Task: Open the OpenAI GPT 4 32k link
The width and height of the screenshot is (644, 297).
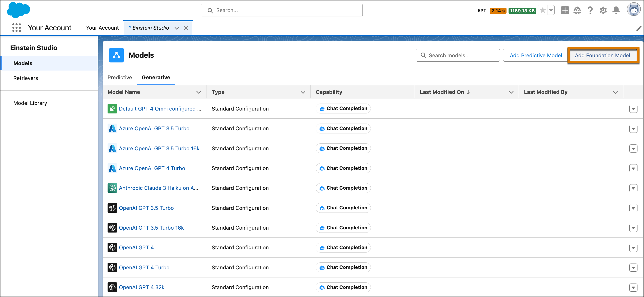Action: (x=142, y=287)
